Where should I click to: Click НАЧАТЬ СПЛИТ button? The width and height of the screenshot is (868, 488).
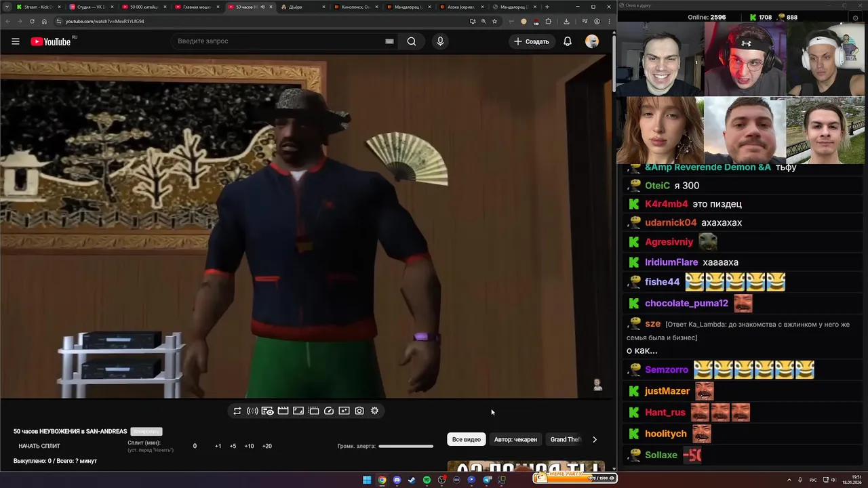pos(39,446)
